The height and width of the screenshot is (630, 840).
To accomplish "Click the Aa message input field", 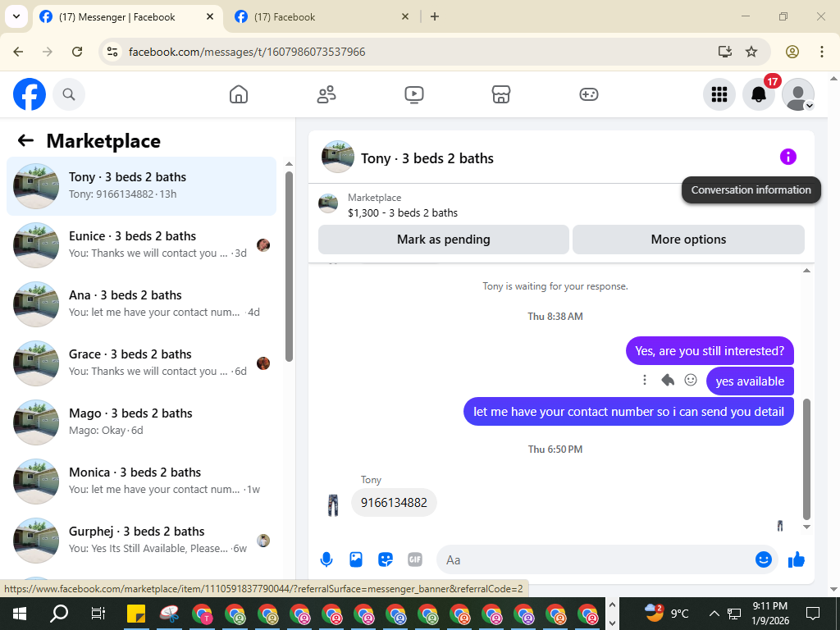I will click(x=595, y=559).
